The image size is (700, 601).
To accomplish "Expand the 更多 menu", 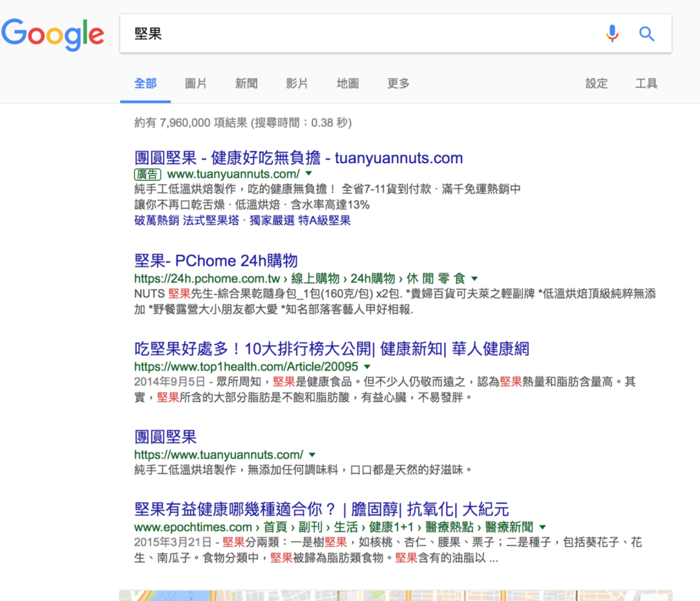I will point(398,84).
